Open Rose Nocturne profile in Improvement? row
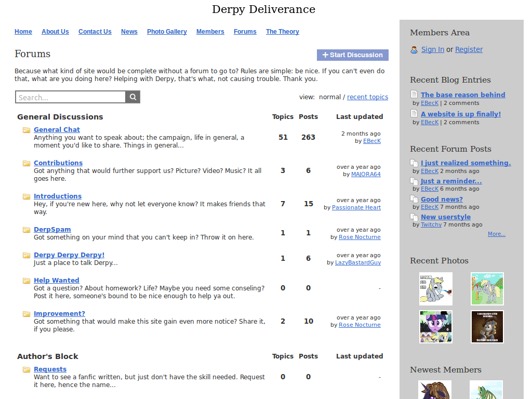 tap(360, 325)
